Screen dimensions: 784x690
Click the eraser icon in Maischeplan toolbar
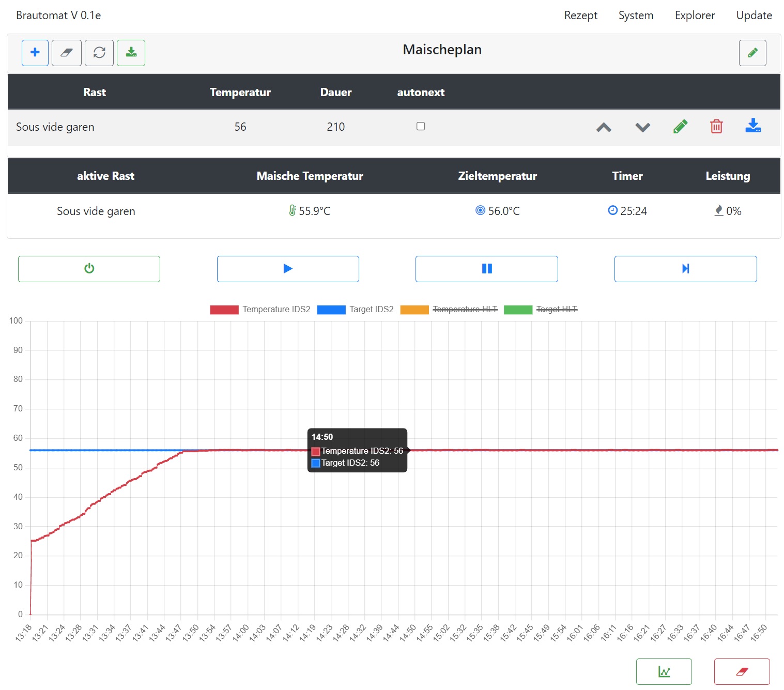(x=67, y=53)
